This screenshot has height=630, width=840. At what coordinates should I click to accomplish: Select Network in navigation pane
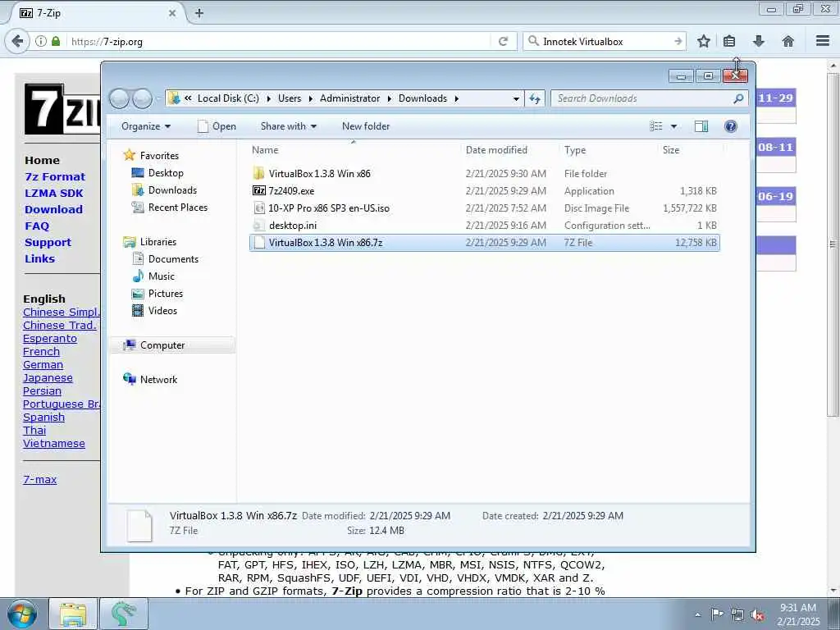(x=158, y=379)
